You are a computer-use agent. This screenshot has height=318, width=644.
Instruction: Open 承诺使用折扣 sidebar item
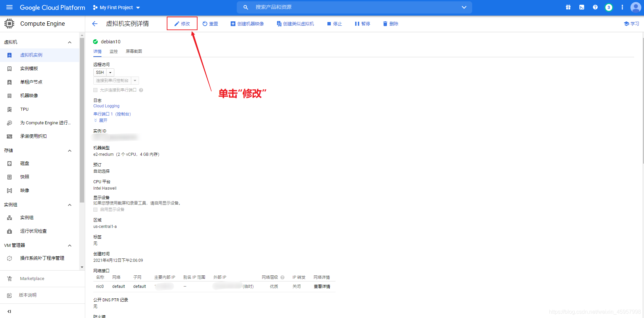point(40,136)
